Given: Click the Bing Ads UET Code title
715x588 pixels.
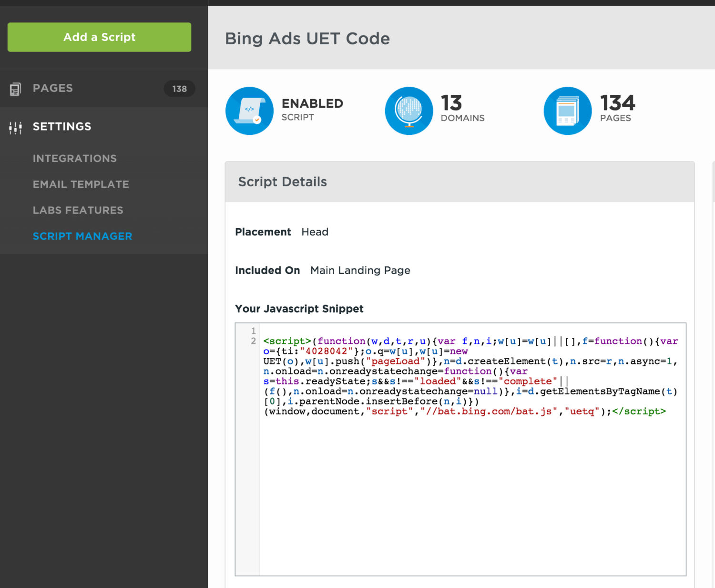Looking at the screenshot, I should click(x=307, y=39).
